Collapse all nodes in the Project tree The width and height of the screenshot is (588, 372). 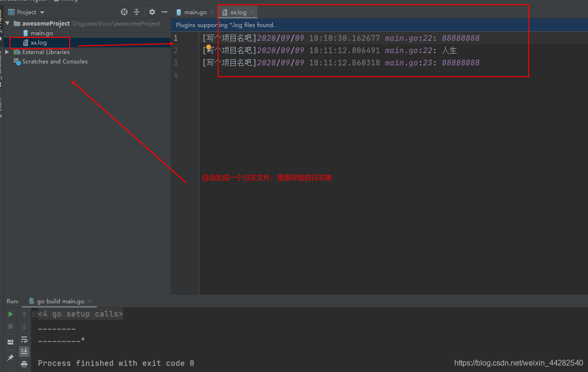click(137, 12)
